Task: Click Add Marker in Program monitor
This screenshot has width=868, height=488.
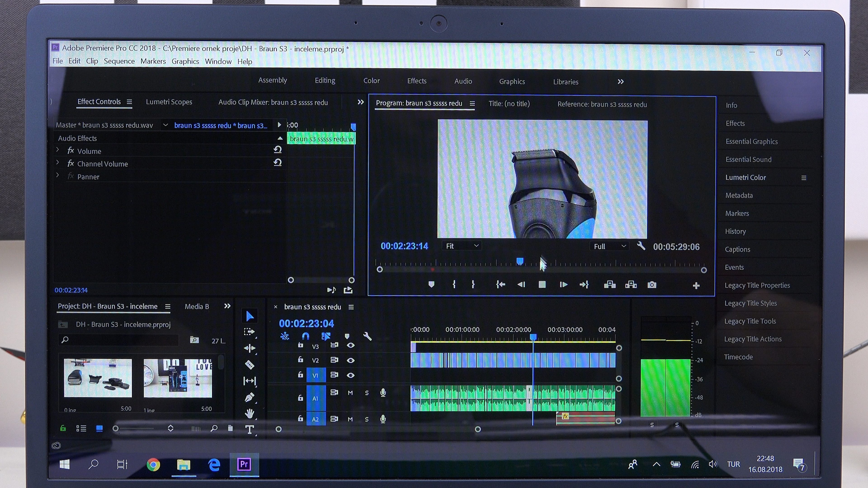Action: 431,285
